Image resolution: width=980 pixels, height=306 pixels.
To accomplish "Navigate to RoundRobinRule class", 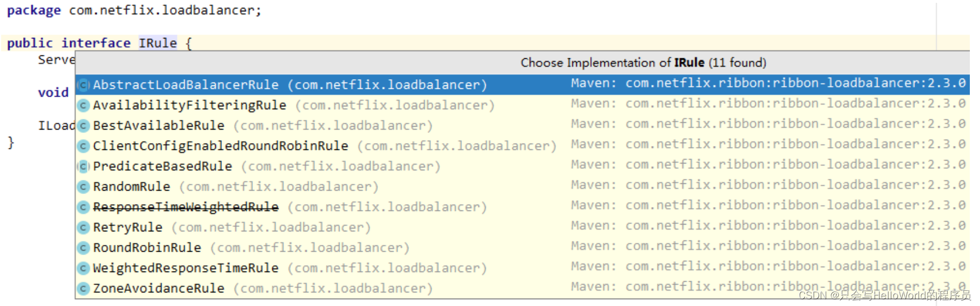I will 522,248.
